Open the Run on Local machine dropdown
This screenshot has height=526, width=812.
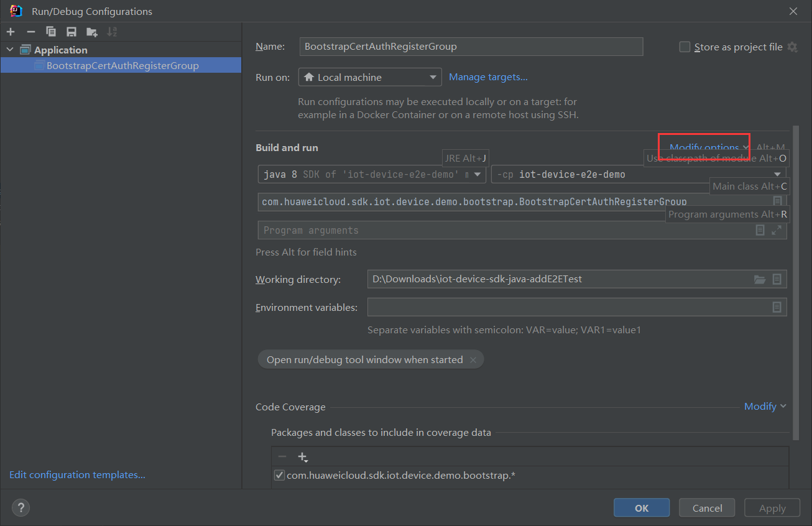click(370, 77)
